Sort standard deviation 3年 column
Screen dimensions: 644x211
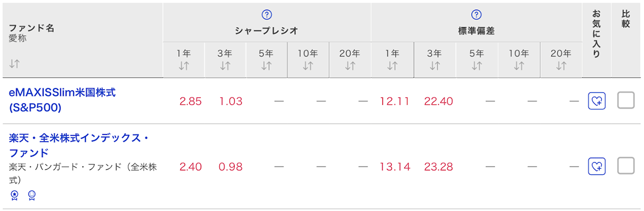point(434,66)
